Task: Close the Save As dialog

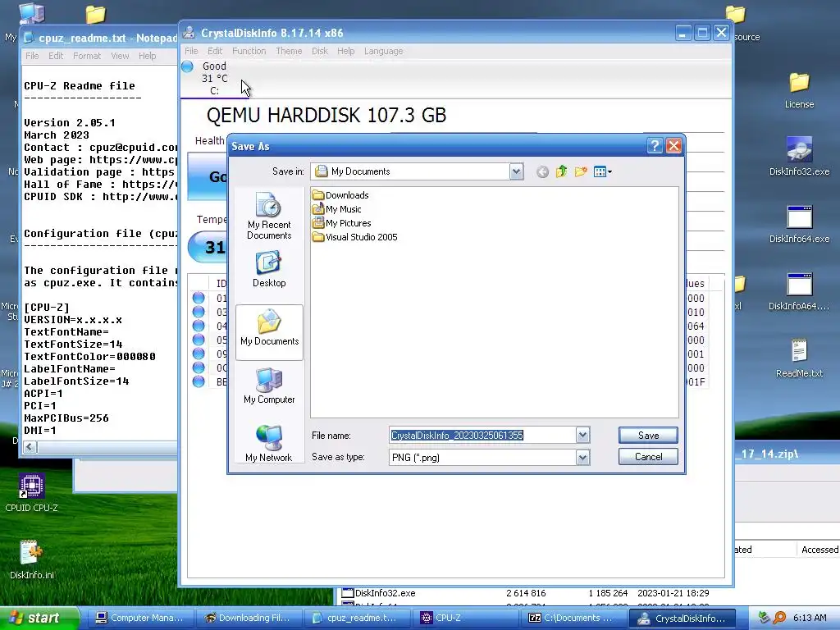Action: [x=674, y=146]
